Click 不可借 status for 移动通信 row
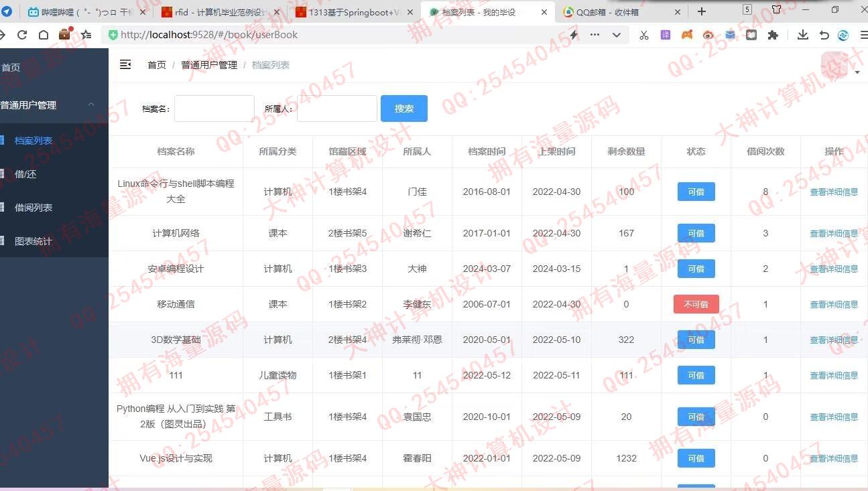Image resolution: width=868 pixels, height=491 pixels. [x=696, y=304]
